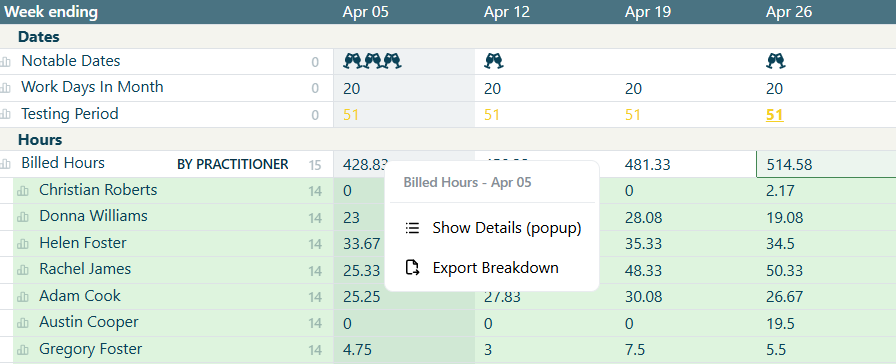Select the Gregory Foster row name
This screenshot has height=364, width=896.
90,349
